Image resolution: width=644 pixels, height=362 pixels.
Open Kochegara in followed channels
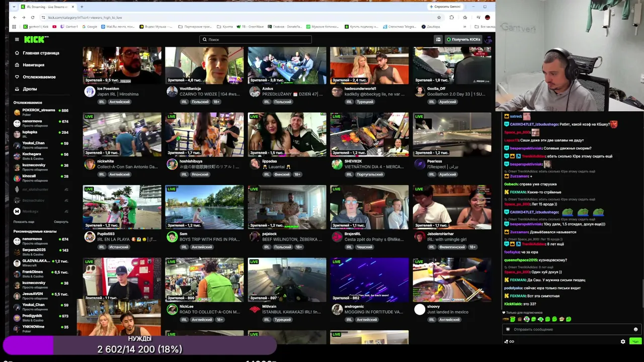(x=41, y=156)
